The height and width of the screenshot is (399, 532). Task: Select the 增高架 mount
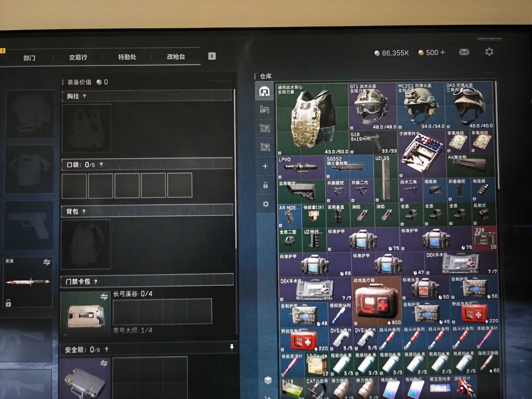(435, 190)
